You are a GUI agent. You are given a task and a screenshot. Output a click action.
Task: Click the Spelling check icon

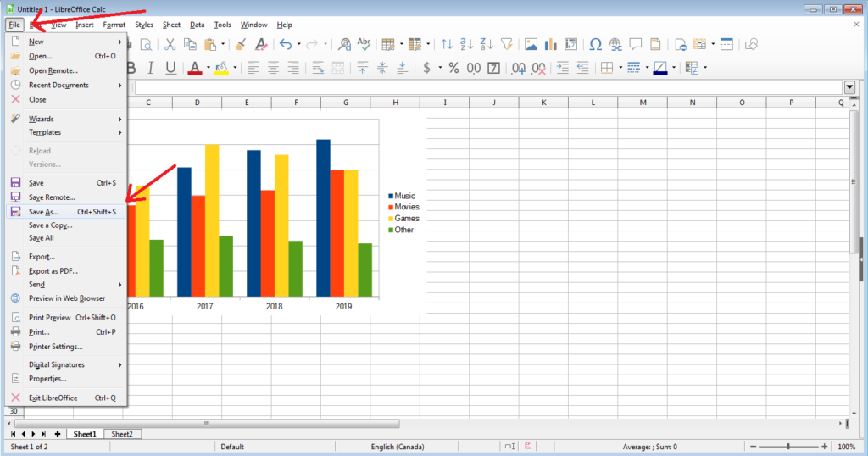tap(364, 44)
